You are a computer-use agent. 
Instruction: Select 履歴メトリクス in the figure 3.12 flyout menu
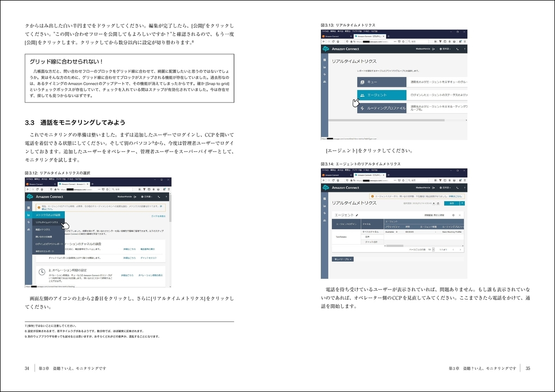[49, 230]
